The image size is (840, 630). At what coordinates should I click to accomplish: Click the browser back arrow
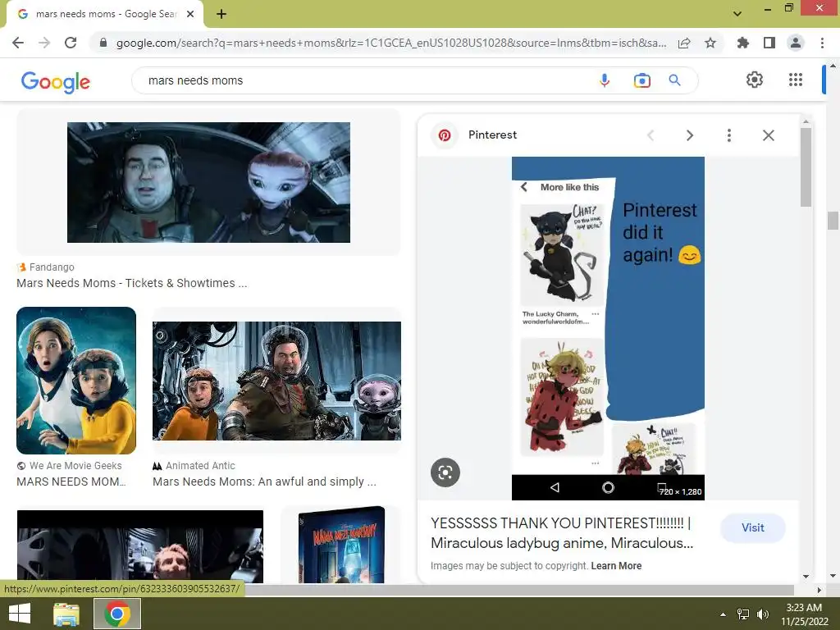[18, 43]
